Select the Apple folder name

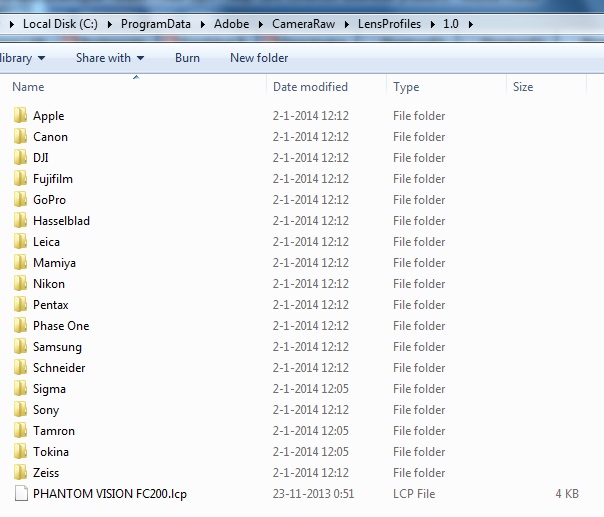point(49,116)
